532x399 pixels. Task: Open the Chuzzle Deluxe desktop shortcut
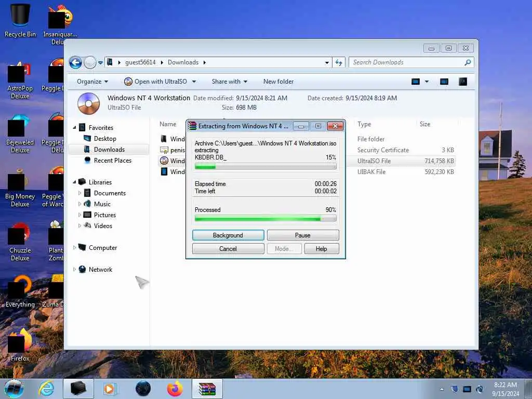20,242
